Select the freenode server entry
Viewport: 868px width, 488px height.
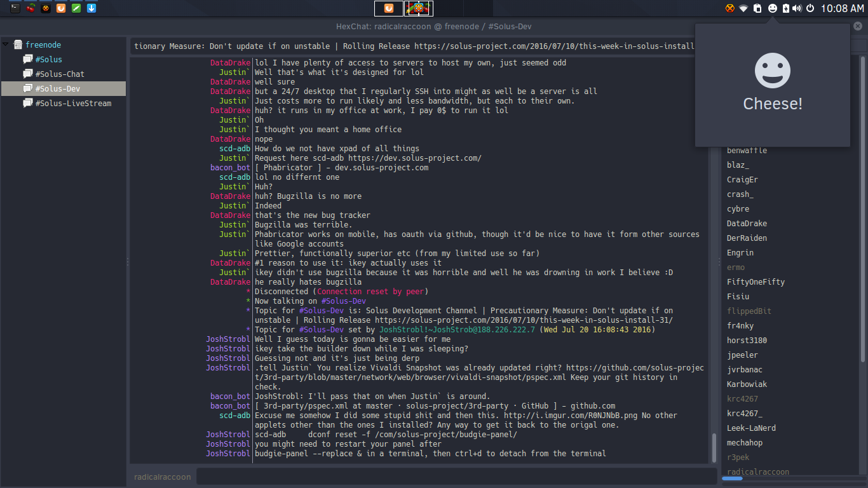43,45
